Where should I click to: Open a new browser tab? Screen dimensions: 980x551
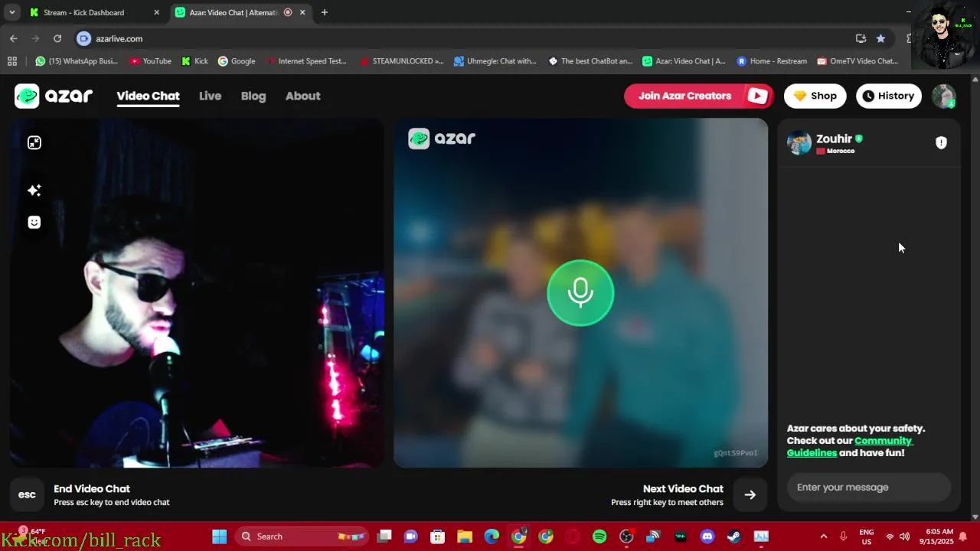[x=325, y=12]
